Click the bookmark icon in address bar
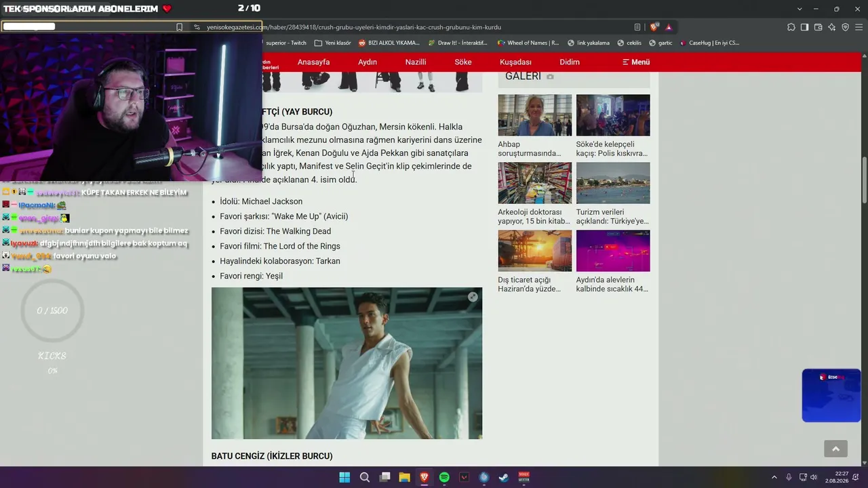The width and height of the screenshot is (868, 488). [179, 27]
